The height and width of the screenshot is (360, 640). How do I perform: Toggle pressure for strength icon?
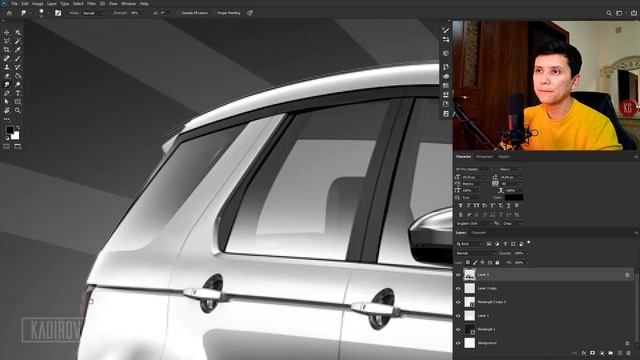coord(250,13)
